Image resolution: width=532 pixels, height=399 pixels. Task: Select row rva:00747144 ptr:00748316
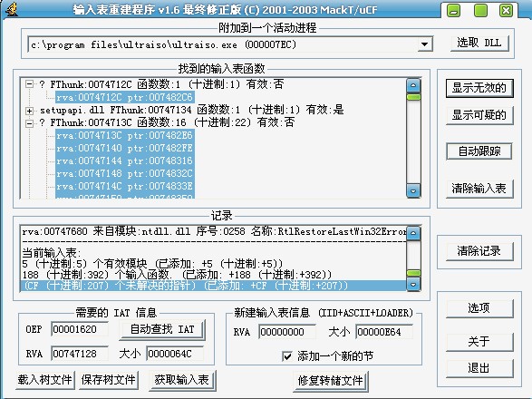(125, 161)
